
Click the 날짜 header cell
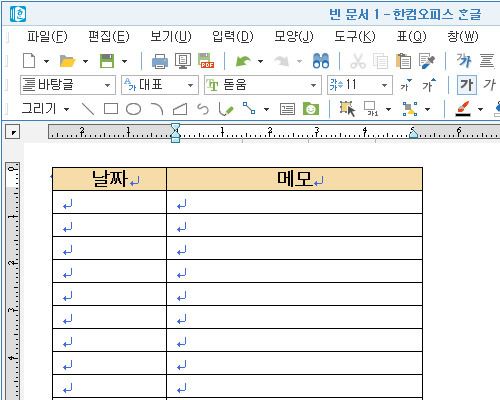pyautogui.click(x=109, y=179)
